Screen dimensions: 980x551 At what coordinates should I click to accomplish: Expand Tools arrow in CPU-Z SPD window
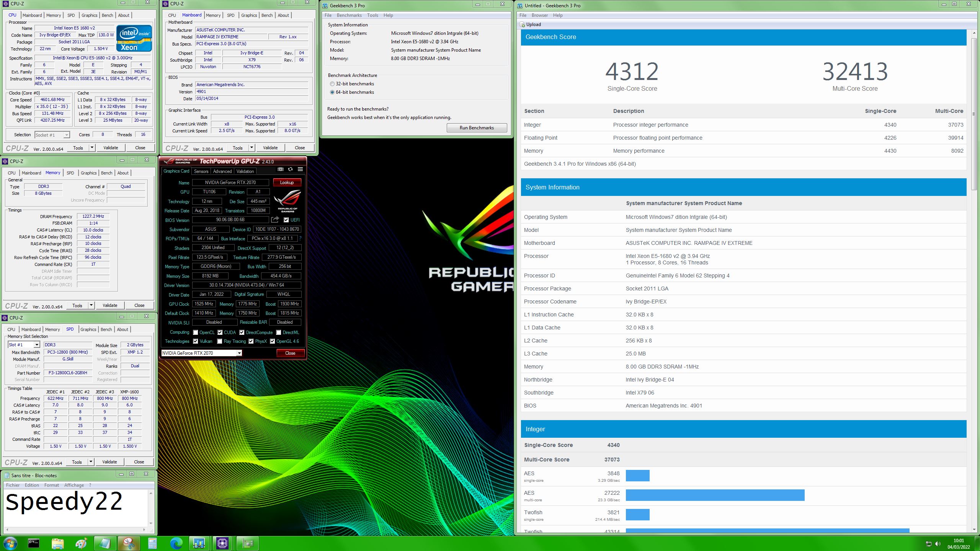click(x=91, y=462)
